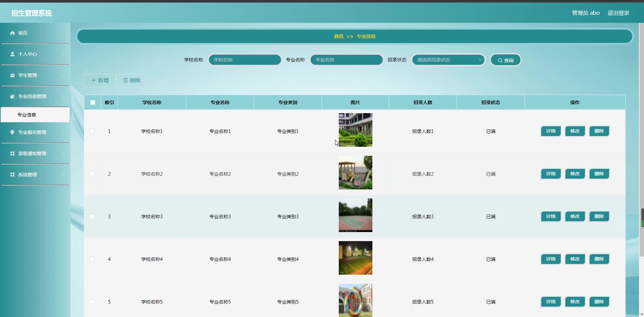Click the 新增 add button

100,80
